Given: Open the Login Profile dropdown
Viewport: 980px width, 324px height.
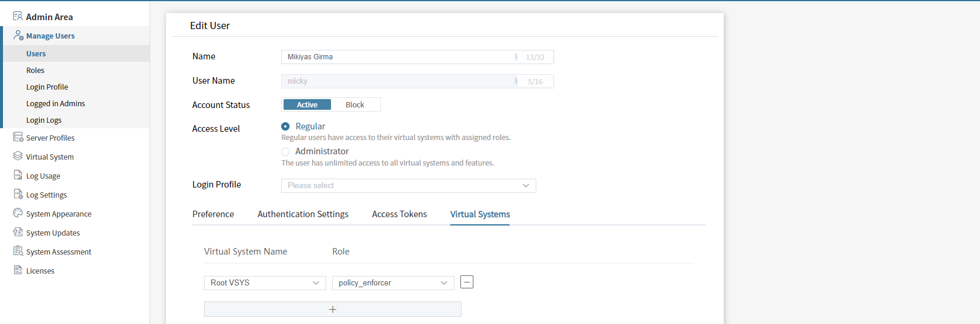Looking at the screenshot, I should pos(408,186).
